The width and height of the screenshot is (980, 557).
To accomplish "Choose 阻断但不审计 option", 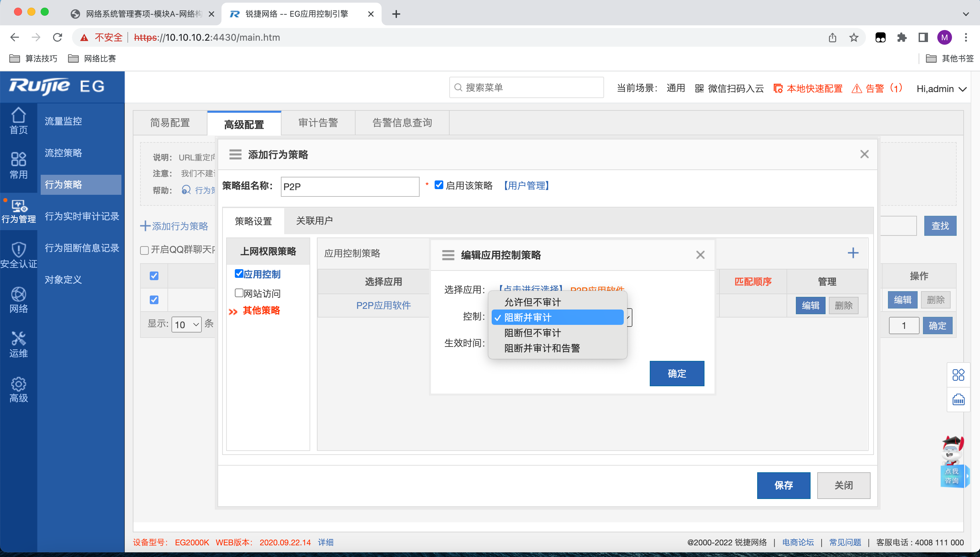I will click(557, 333).
